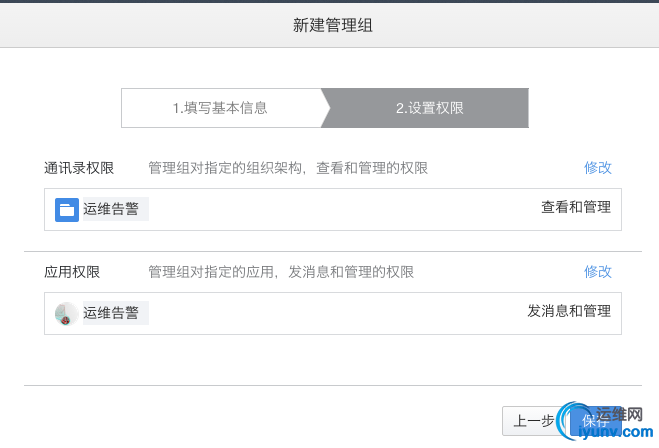Click the 发消息和管理的权限 description text
659x448 pixels.
(x=281, y=272)
